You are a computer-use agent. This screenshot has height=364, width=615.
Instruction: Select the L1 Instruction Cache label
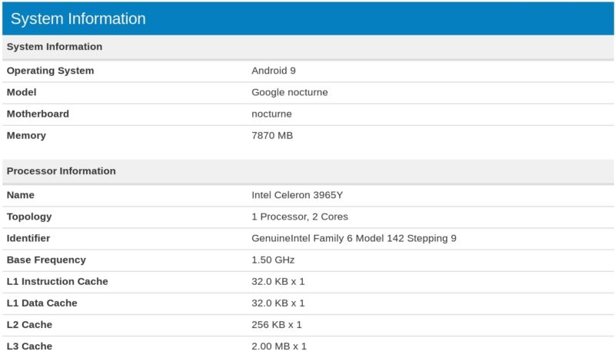click(x=57, y=282)
